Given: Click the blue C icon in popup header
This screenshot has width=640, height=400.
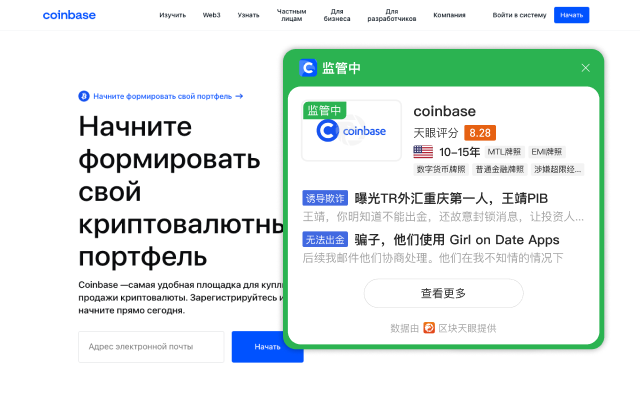Looking at the screenshot, I should (x=308, y=68).
